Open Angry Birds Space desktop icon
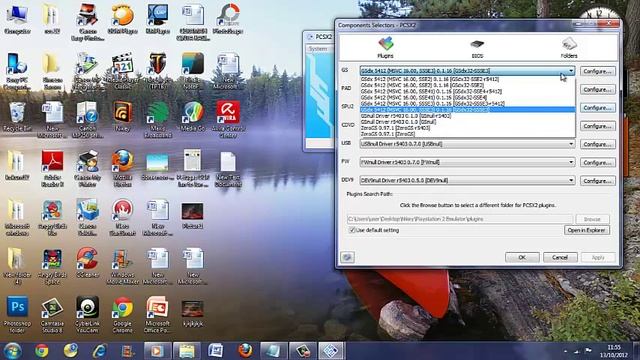 (x=52, y=266)
